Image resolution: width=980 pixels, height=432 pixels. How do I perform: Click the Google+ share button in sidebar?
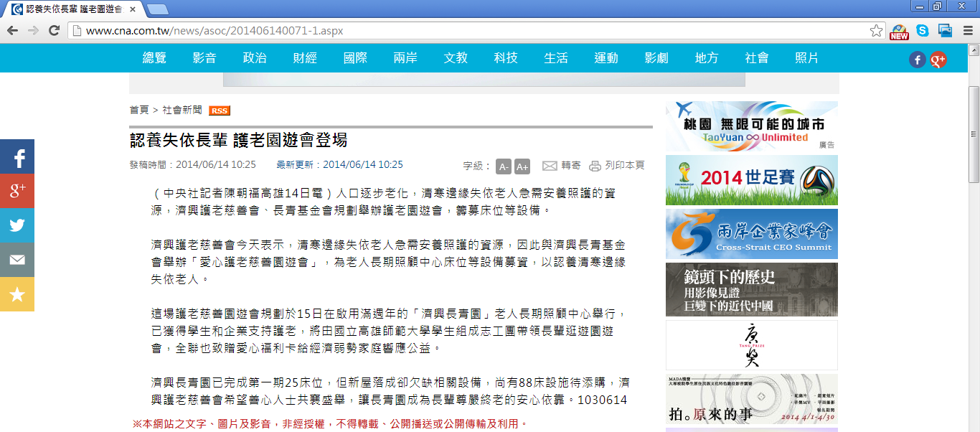click(x=17, y=191)
